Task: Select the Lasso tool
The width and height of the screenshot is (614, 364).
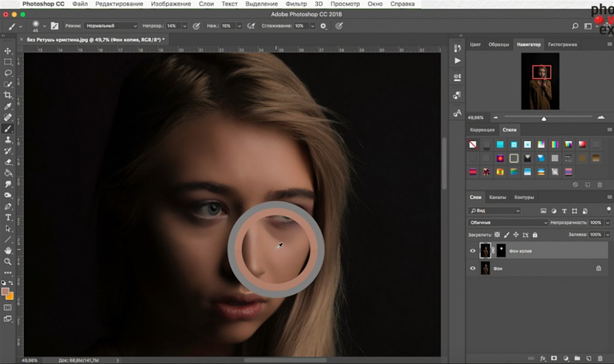Action: click(x=8, y=73)
